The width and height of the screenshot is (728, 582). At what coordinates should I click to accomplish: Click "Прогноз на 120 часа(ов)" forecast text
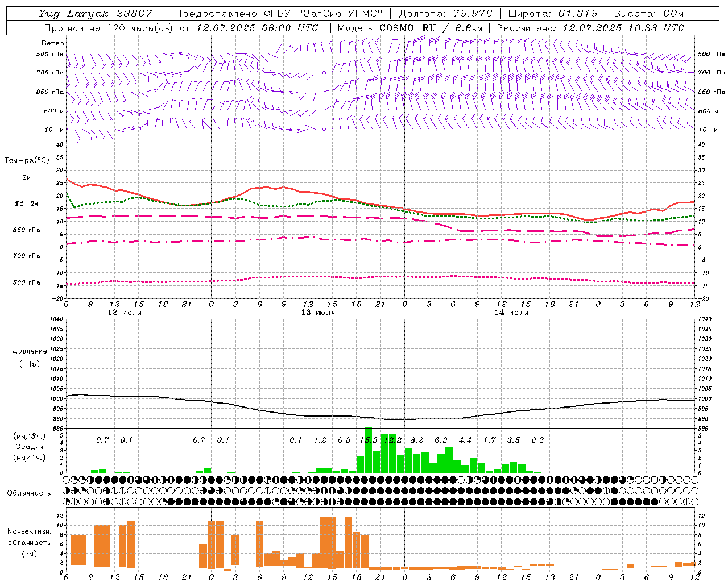point(110,28)
